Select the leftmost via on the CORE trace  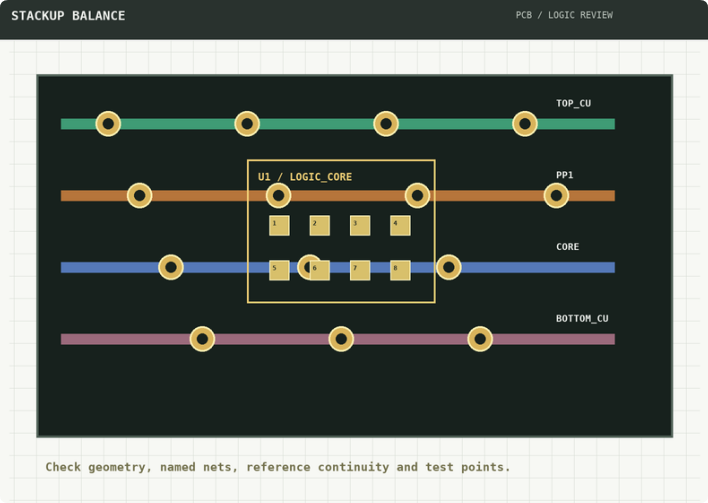pos(171,267)
